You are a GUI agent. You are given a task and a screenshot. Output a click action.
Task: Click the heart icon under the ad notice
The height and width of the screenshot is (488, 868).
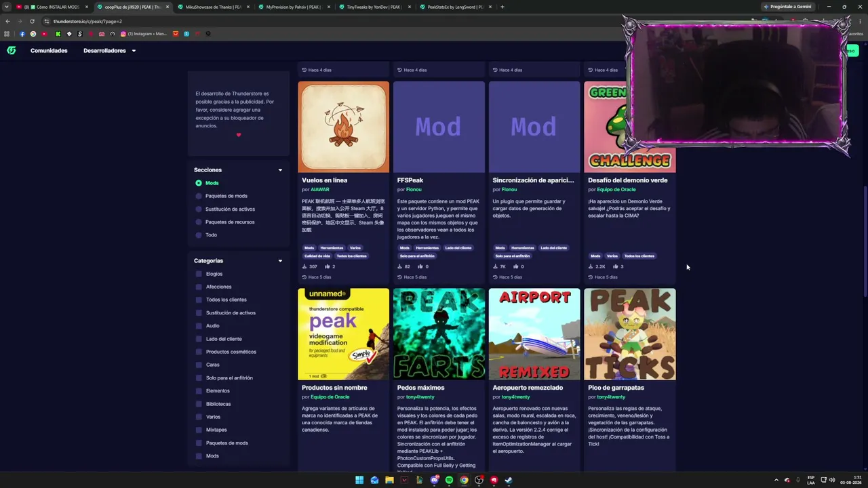pyautogui.click(x=239, y=135)
